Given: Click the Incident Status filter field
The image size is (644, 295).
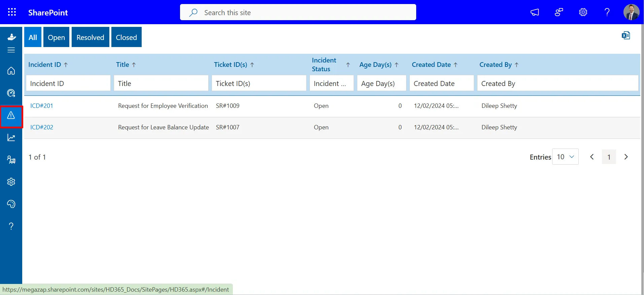Looking at the screenshot, I should (332, 83).
